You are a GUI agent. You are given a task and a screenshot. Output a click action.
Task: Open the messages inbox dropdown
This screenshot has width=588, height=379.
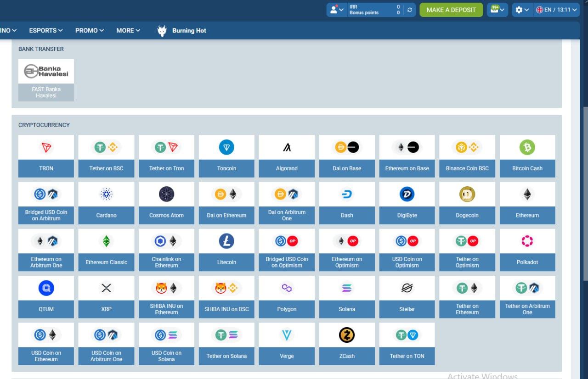[x=498, y=10]
